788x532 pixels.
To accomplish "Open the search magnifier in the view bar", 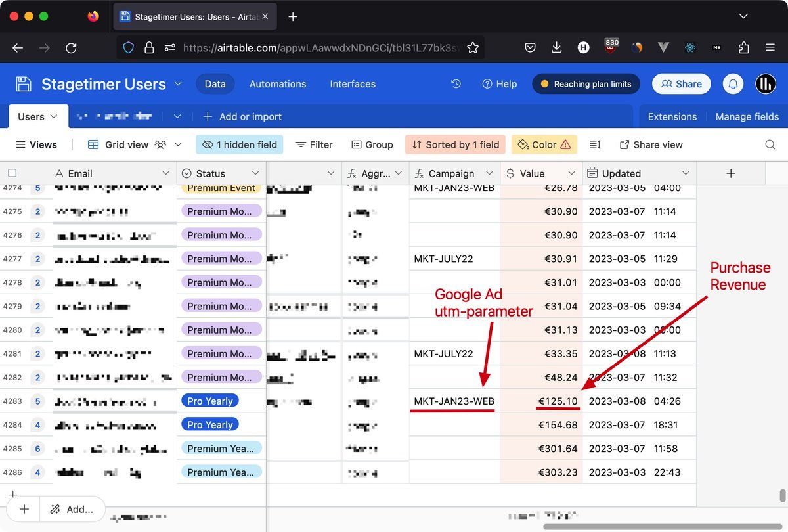I will click(770, 144).
